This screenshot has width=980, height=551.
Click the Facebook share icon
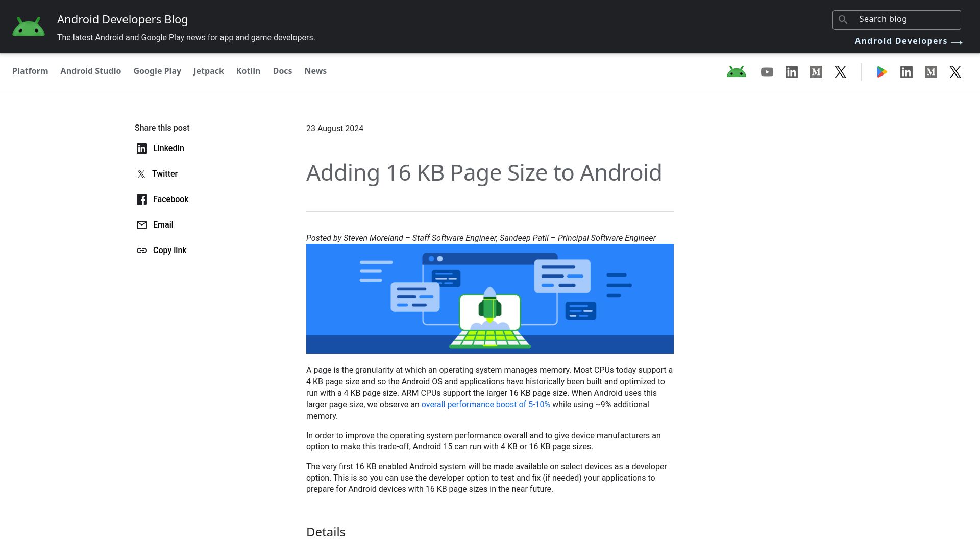click(x=142, y=199)
